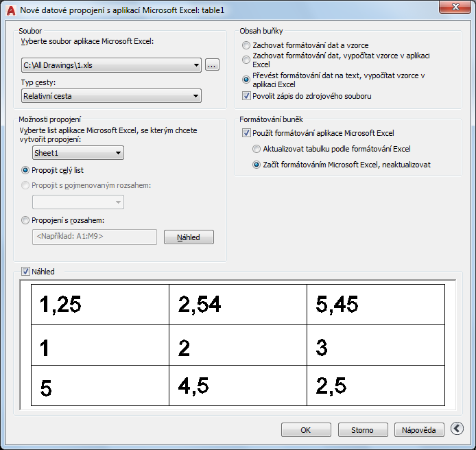The image size is (476, 450).
Task: Open help with Nápověda button
Action: 419,430
